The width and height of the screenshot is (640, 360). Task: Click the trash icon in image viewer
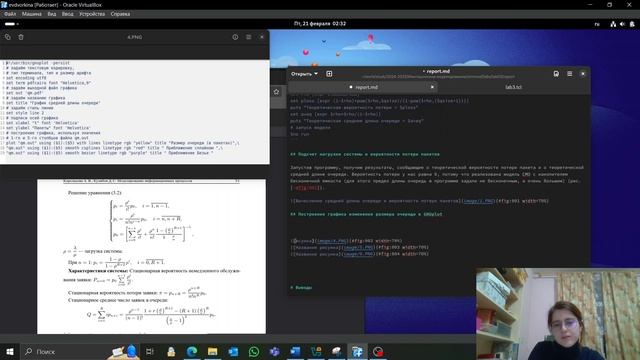21,37
